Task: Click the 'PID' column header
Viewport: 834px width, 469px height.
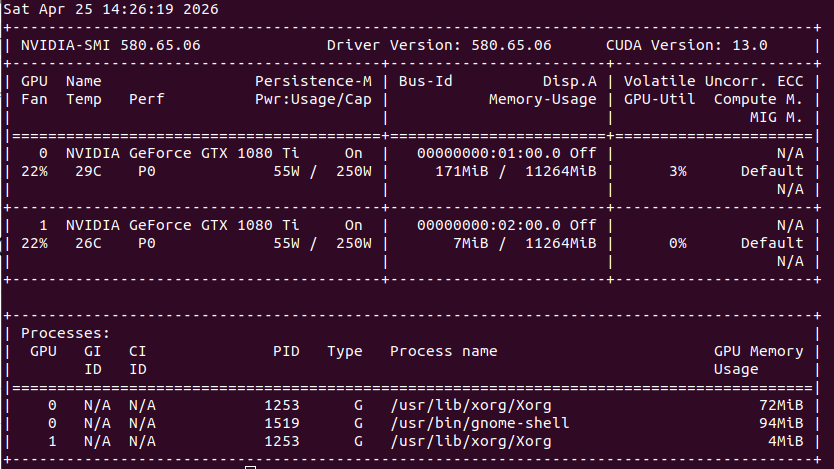Action: coord(286,351)
